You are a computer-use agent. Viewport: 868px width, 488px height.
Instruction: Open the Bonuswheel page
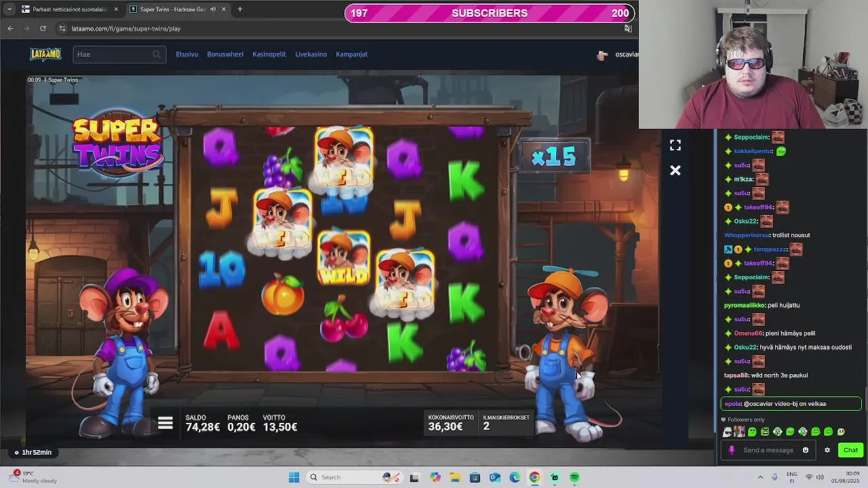[x=225, y=54]
